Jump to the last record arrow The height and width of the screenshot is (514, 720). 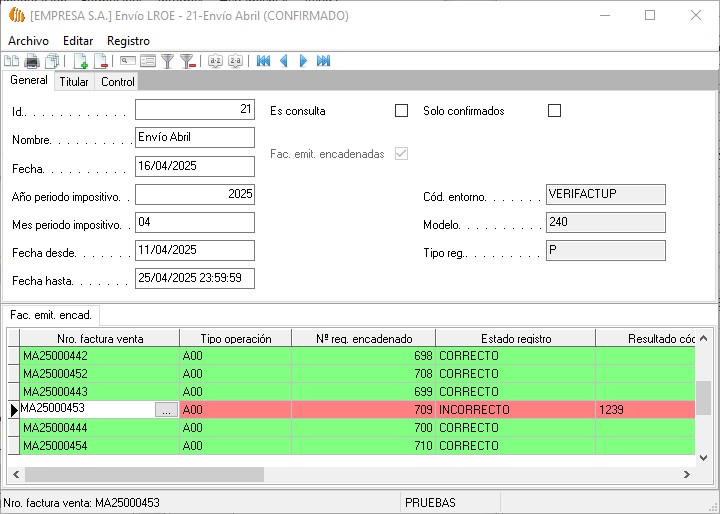[x=323, y=61]
